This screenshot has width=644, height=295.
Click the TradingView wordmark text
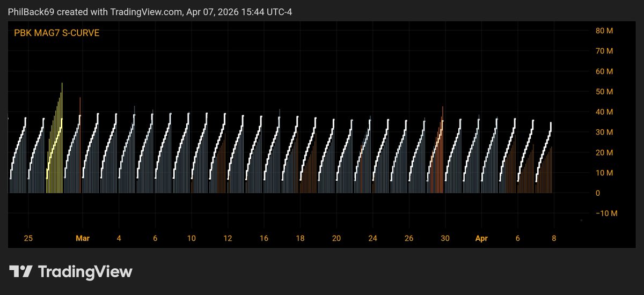pyautogui.click(x=85, y=272)
